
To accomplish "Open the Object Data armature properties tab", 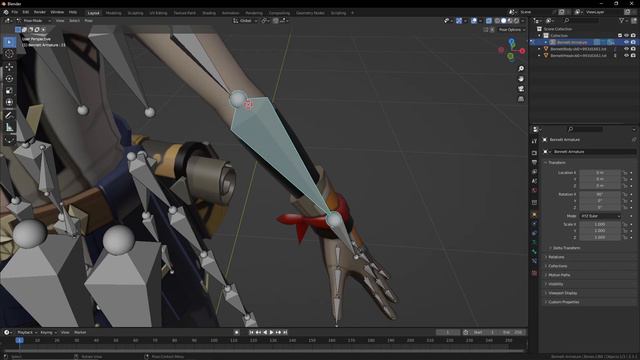I will [534, 242].
